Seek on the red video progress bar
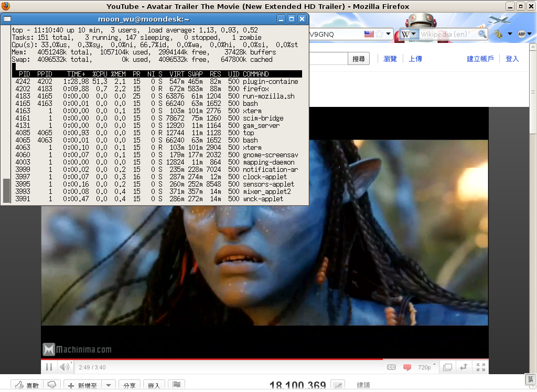Viewport: 537px width, 392px height. point(210,360)
